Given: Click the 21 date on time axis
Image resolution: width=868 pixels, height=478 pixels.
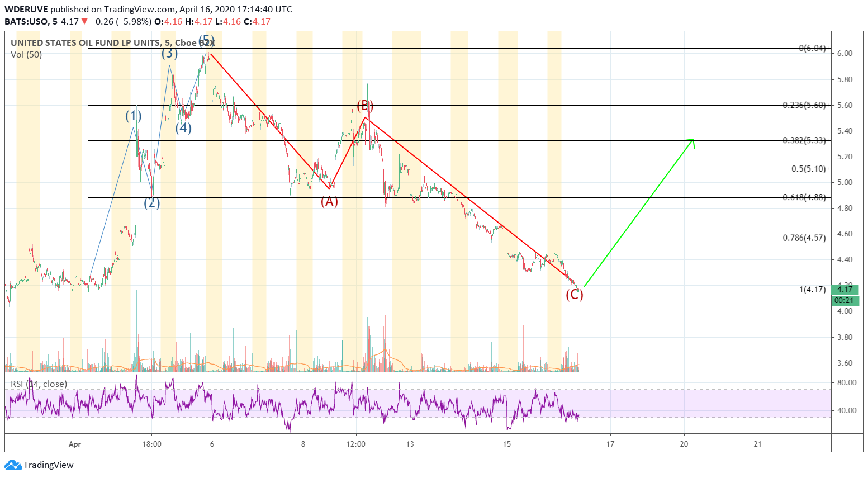Looking at the screenshot, I should click(758, 444).
